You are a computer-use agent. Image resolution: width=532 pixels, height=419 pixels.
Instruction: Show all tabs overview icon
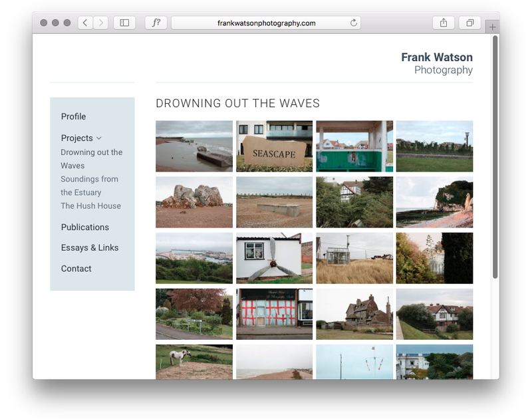(470, 23)
